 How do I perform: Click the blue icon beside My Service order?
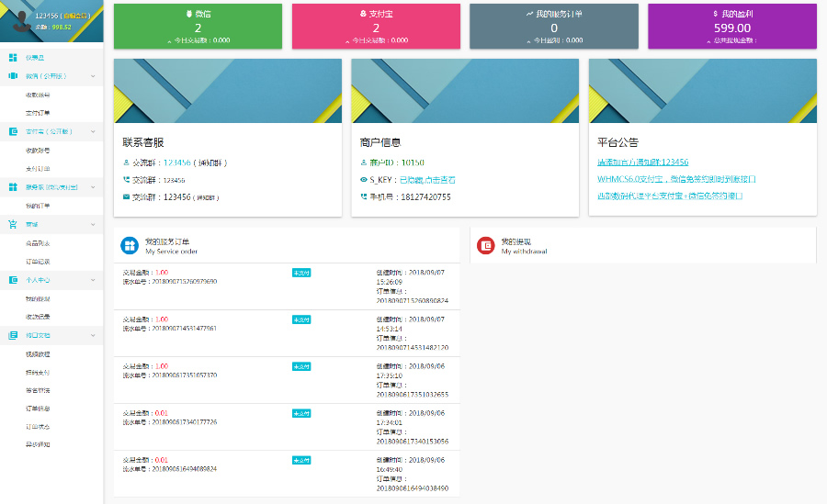pyautogui.click(x=130, y=246)
